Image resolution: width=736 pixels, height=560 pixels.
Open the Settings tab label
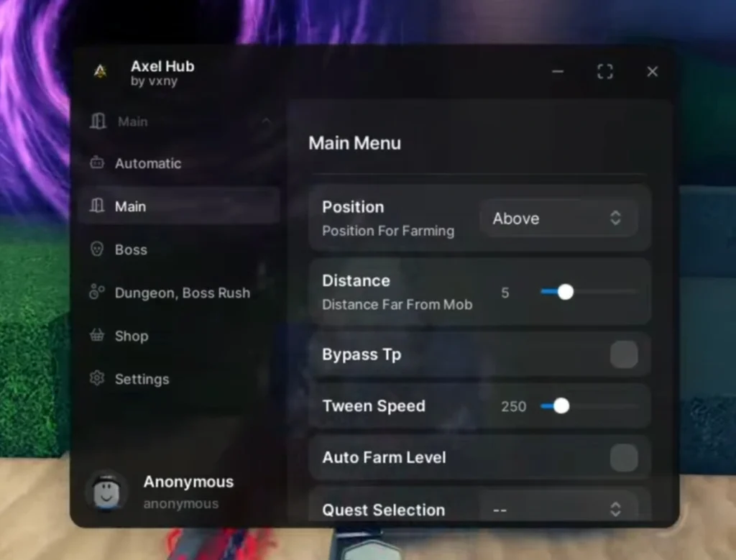[x=142, y=380]
